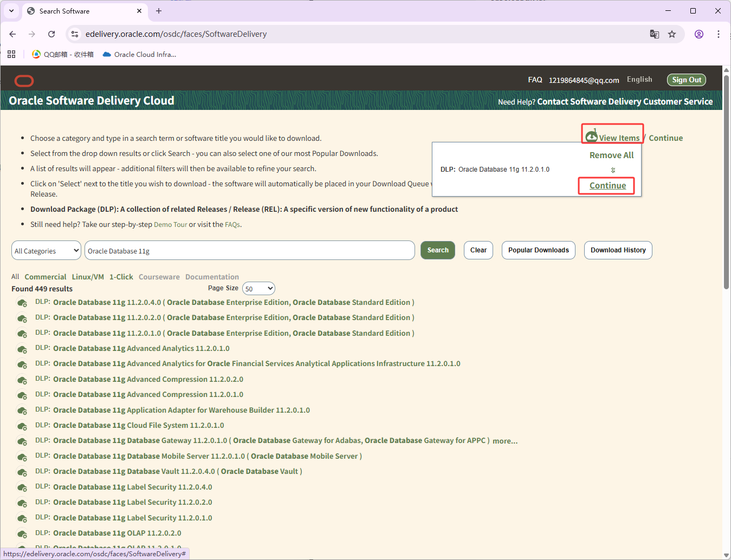
Task: Click the cloud icon beside Label Security 11.2.0.2.0
Action: click(x=22, y=503)
